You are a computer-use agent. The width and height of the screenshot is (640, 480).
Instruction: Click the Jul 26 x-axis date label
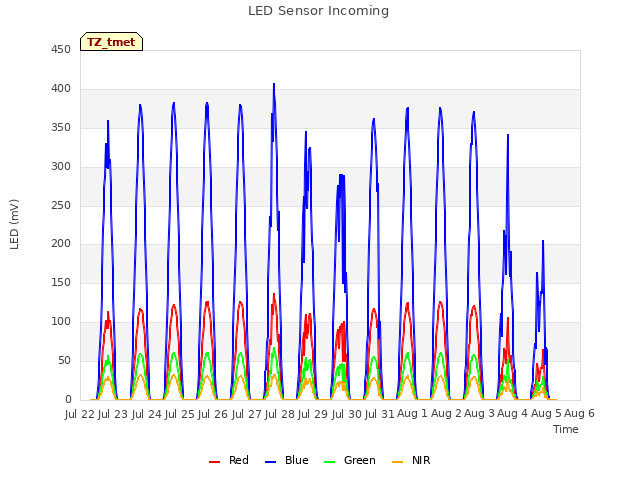213,414
